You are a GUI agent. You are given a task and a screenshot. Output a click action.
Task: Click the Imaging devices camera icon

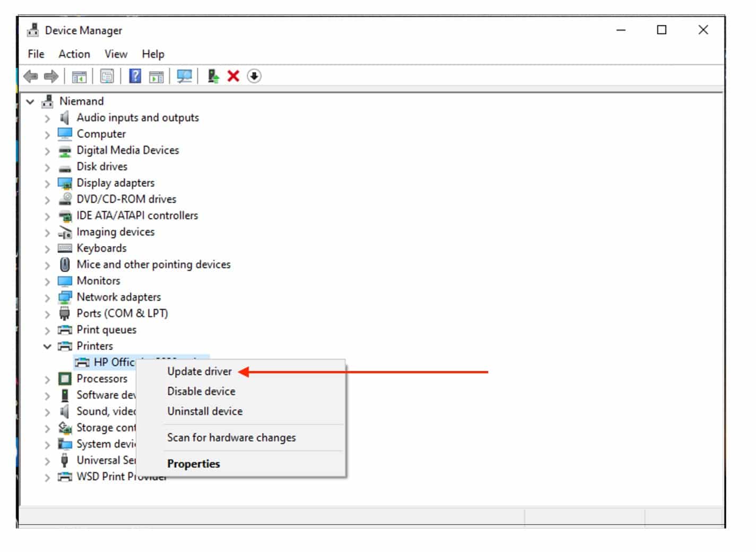pyautogui.click(x=65, y=232)
